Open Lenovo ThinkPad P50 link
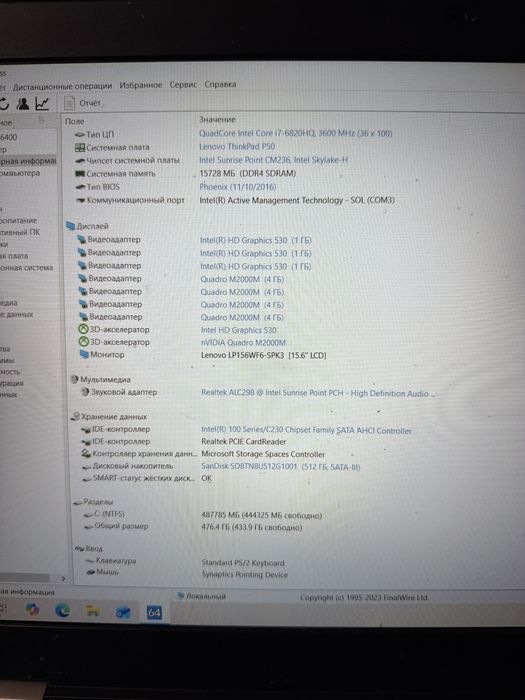The width and height of the screenshot is (525, 700). [x=237, y=146]
